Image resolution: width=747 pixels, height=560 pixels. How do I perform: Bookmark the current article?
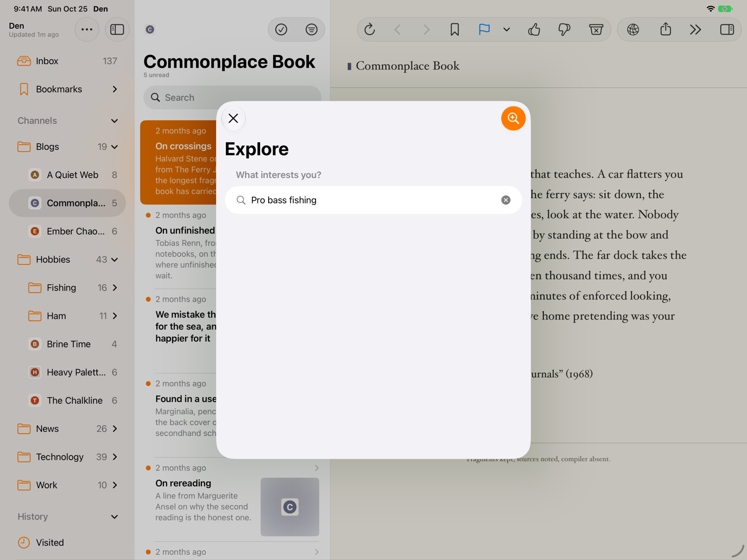(455, 29)
